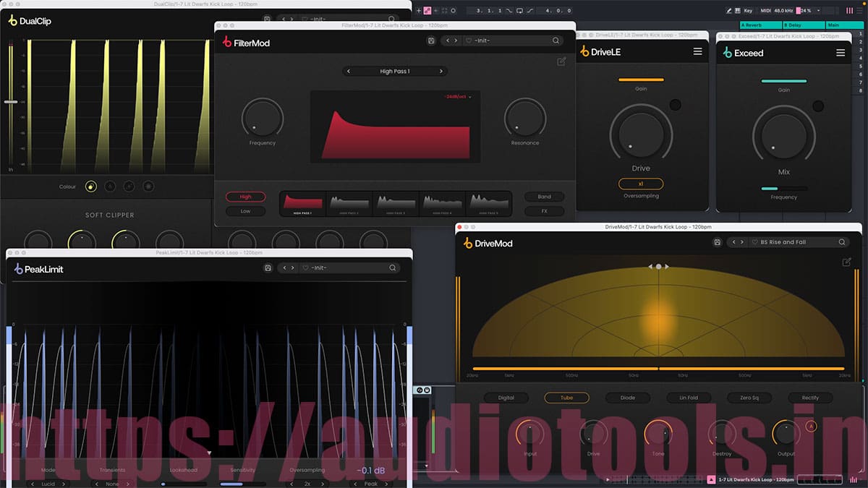
Task: Select the B Delay return track
Action: tap(803, 25)
